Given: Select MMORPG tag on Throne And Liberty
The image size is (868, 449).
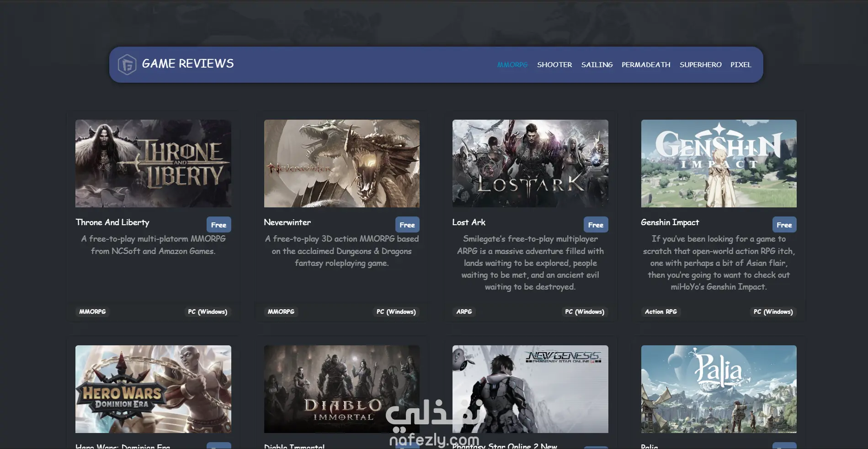Looking at the screenshot, I should (92, 312).
